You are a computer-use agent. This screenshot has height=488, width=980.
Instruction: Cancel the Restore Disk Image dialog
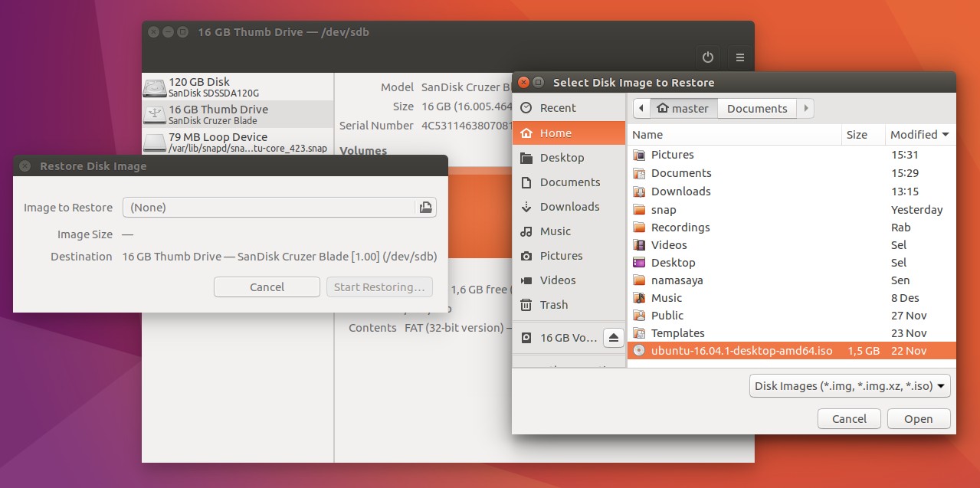(266, 287)
